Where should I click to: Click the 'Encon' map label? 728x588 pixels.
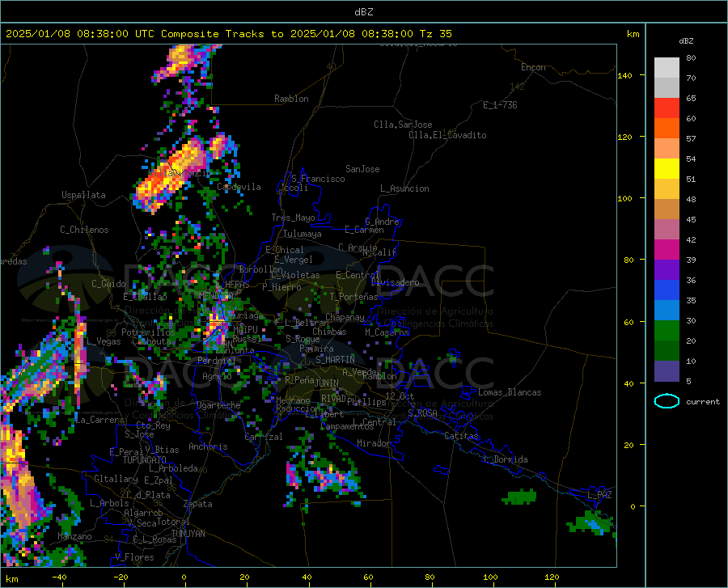533,67
